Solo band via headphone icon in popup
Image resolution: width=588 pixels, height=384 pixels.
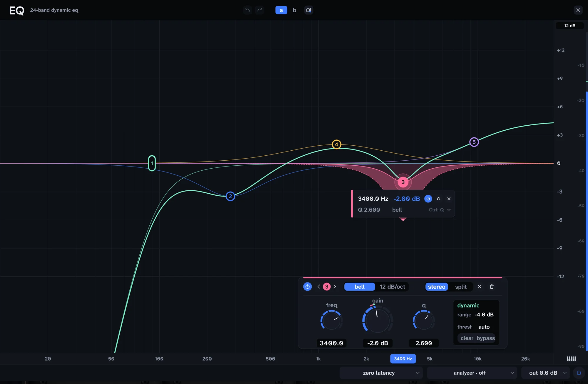[438, 199]
